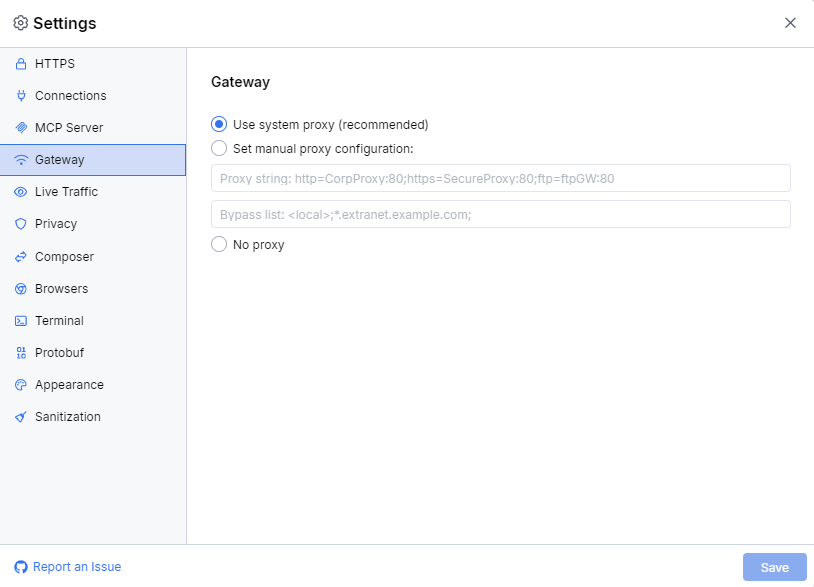Image resolution: width=814 pixels, height=587 pixels.
Task: Click the Gateway wifi icon
Action: tap(20, 159)
